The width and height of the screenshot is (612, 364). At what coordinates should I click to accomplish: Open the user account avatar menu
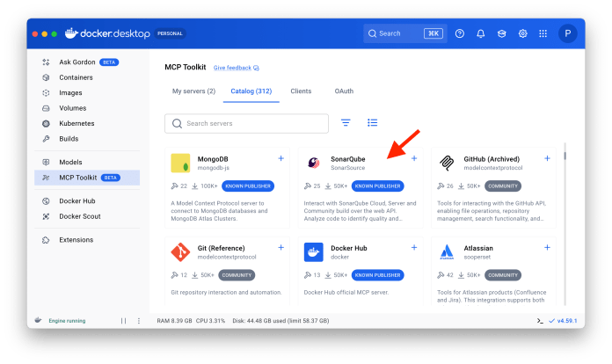coord(567,33)
